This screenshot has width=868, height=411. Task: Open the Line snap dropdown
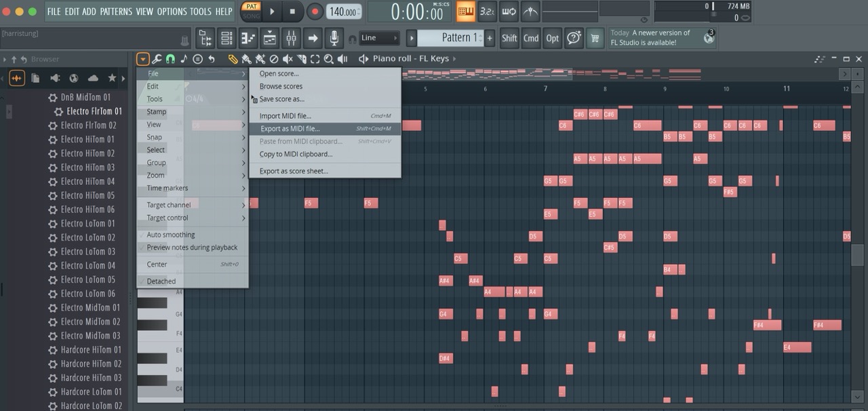[378, 38]
